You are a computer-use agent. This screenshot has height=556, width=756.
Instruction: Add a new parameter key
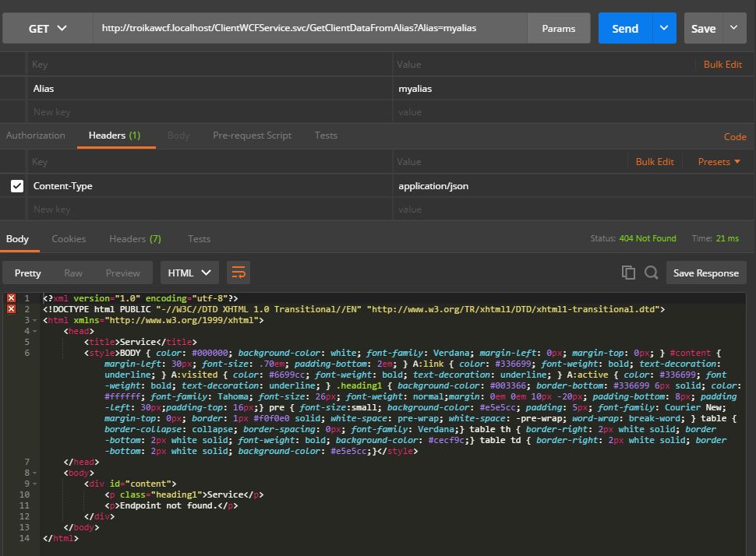coord(209,112)
